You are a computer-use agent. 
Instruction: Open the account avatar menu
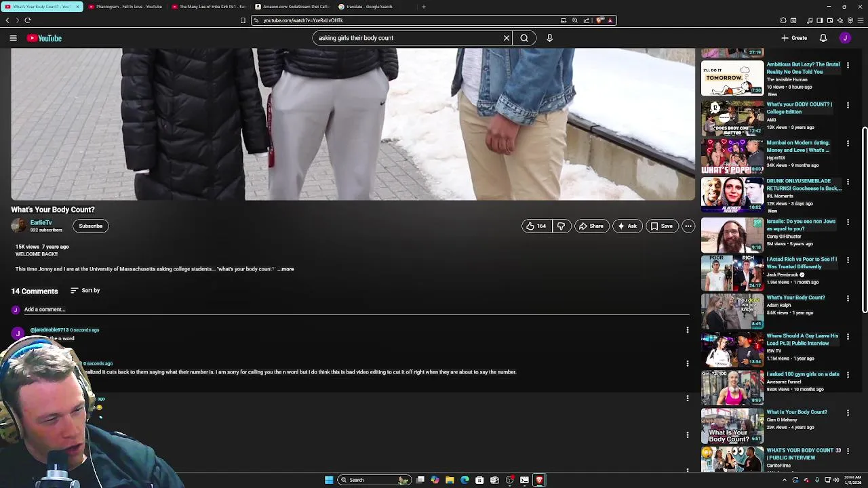[845, 38]
